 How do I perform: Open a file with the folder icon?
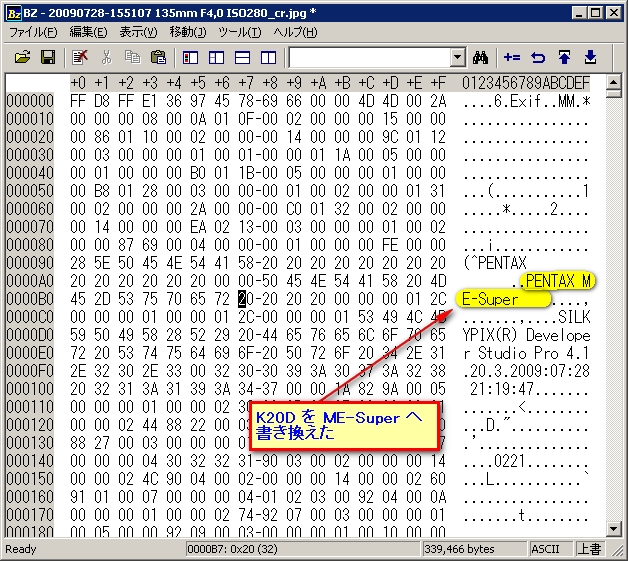tap(22, 58)
